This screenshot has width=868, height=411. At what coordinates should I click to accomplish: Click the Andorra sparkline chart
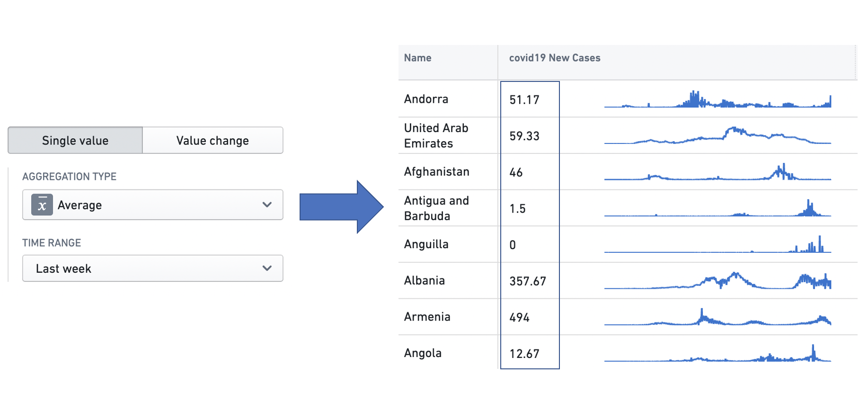click(717, 99)
